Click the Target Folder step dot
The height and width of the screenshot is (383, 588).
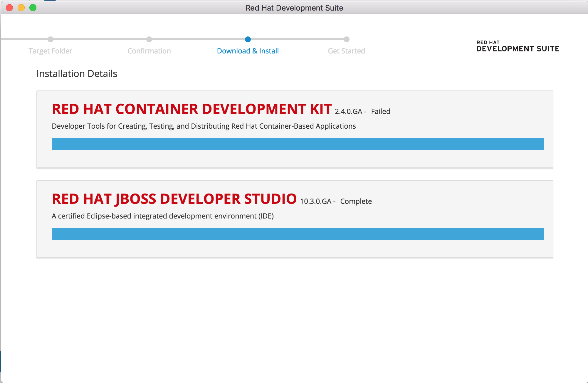point(51,39)
